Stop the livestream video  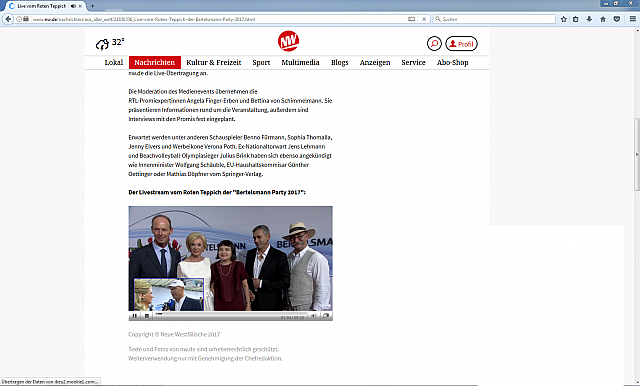point(147,316)
